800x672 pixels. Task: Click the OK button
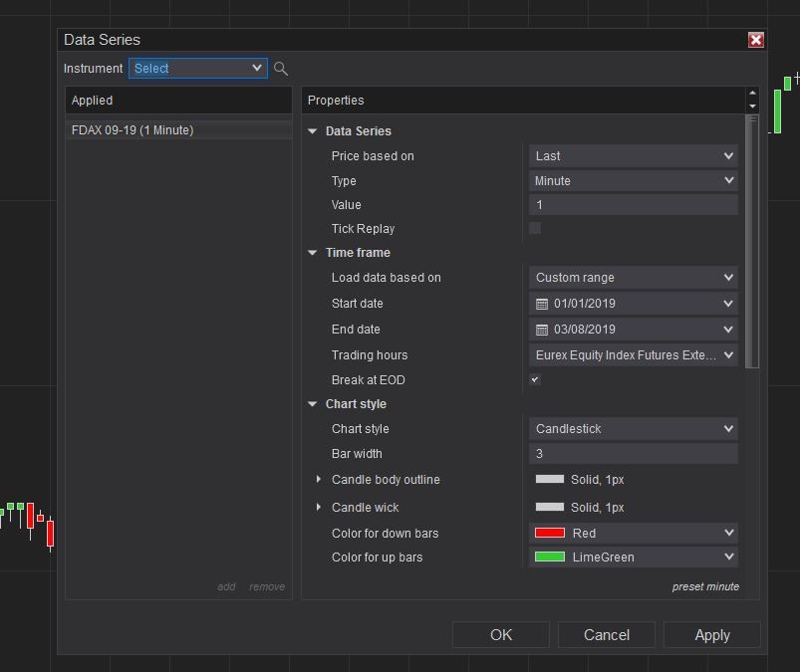click(500, 635)
